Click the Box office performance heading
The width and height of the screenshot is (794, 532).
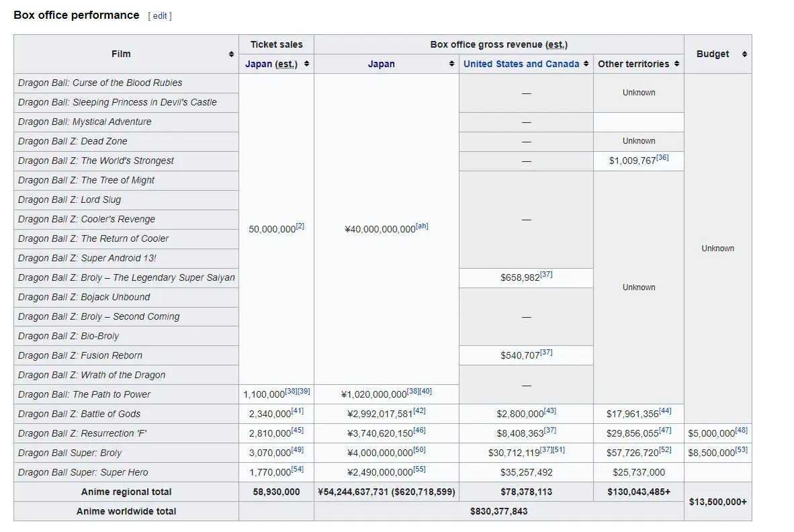coord(77,15)
